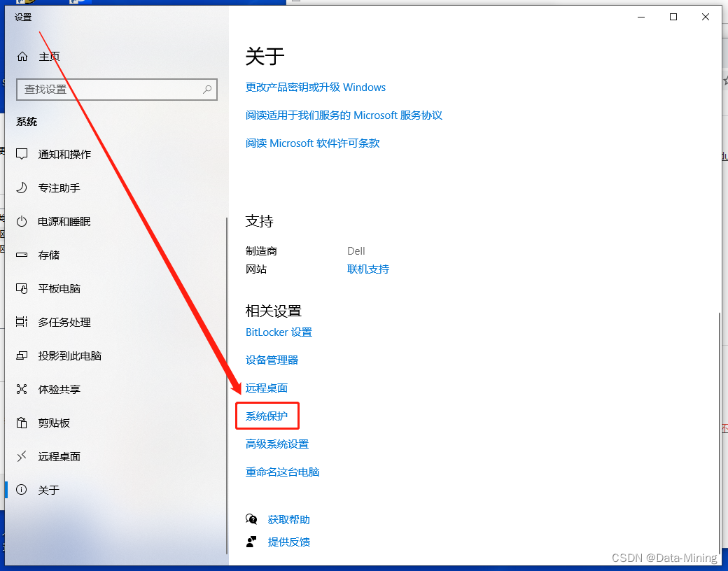Click the Home house icon
Viewport: 728px width, 571px height.
(x=22, y=57)
